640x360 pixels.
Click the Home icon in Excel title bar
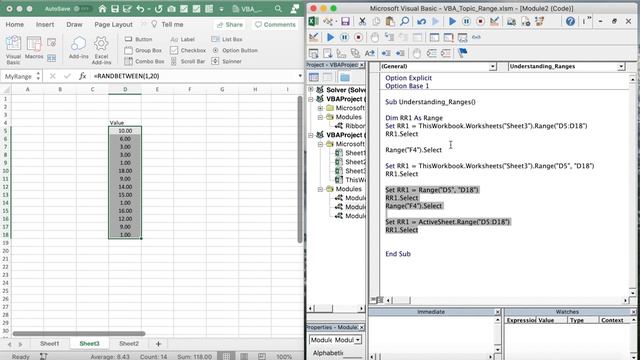click(102, 9)
